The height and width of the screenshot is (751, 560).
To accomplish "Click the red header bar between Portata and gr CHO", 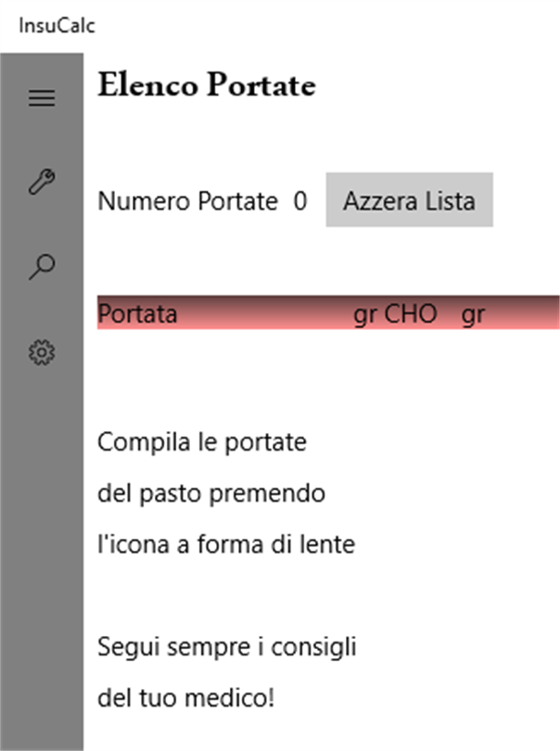I will 264,314.
